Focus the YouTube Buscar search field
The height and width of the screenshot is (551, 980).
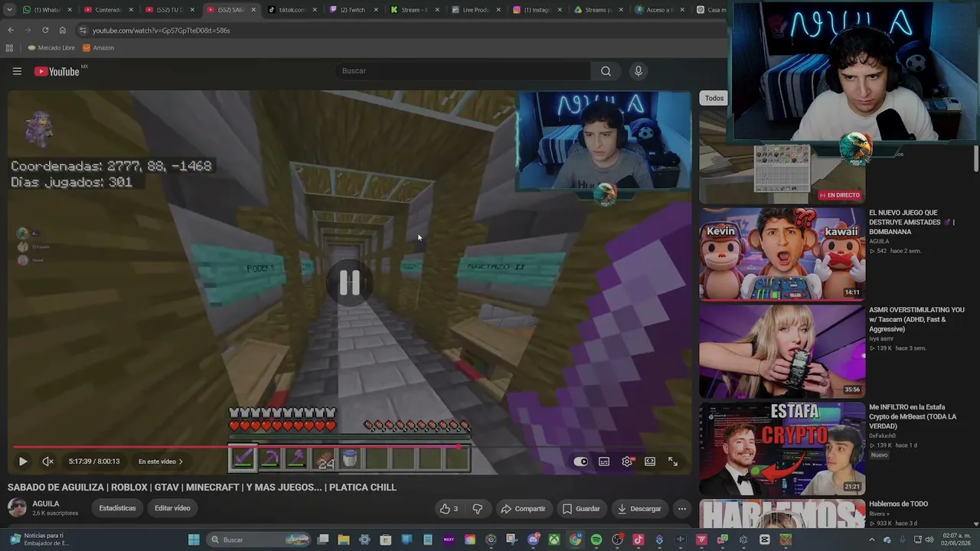coord(463,71)
